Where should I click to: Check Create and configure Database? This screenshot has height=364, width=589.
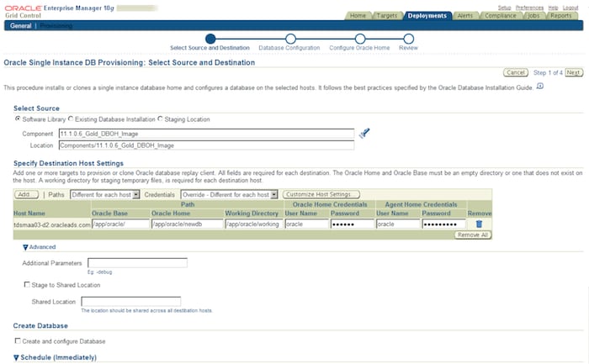19,340
